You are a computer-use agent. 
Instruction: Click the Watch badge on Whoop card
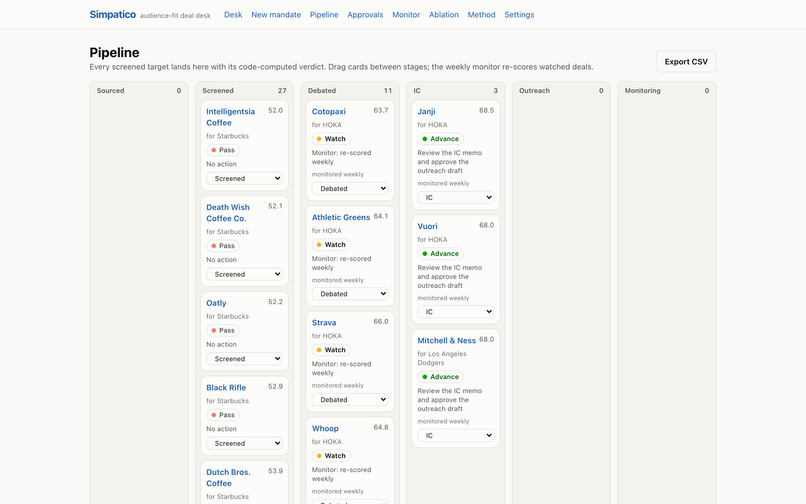pos(331,456)
